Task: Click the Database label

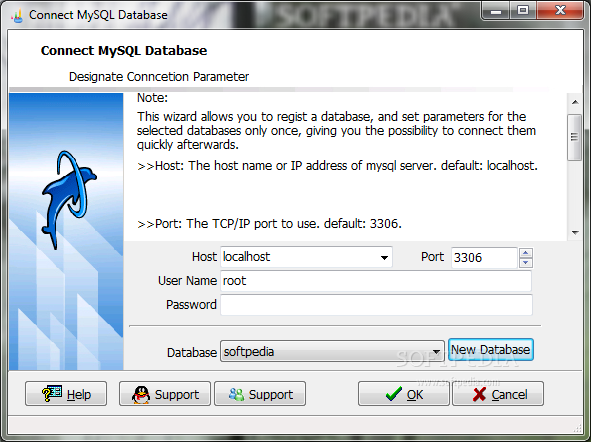Action: [192, 353]
